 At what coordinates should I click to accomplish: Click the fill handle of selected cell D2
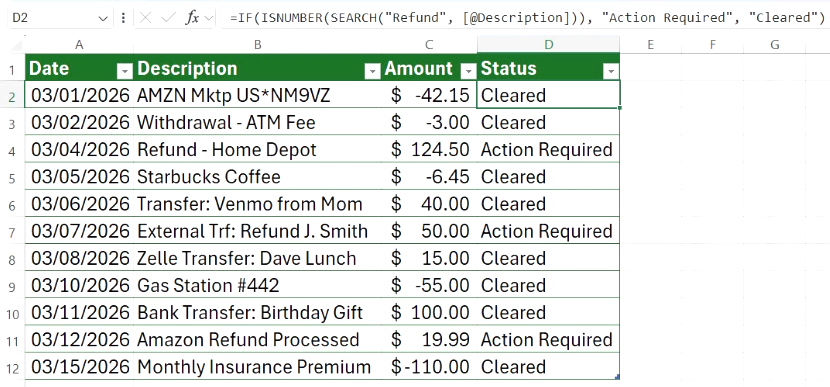[619, 108]
